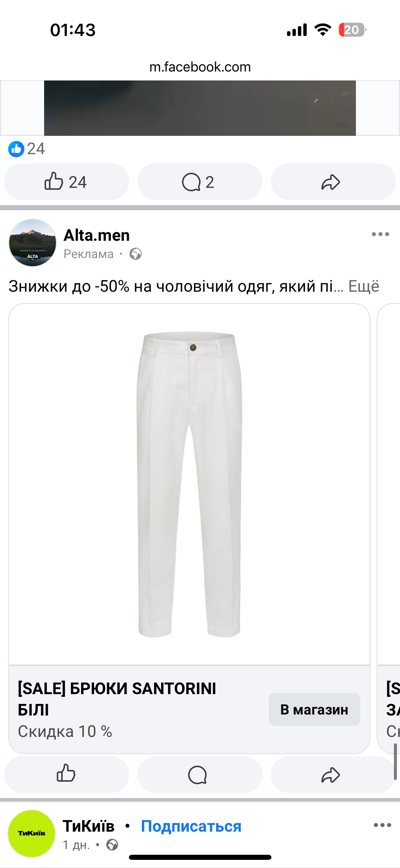Open comments on post with 2 comments
The image size is (400, 868).
(200, 182)
